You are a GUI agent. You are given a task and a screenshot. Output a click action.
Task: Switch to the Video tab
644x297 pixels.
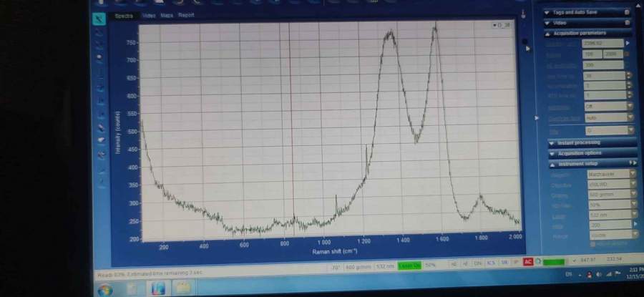(x=148, y=16)
